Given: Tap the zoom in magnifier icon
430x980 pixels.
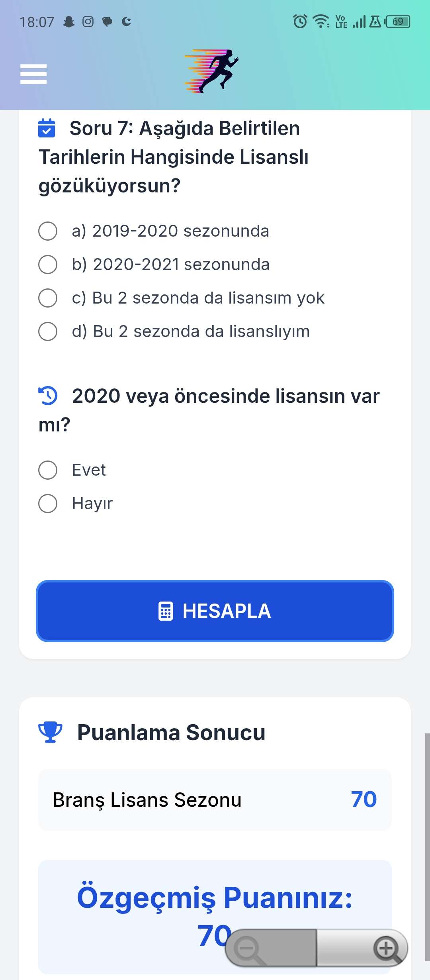Looking at the screenshot, I should [387, 949].
